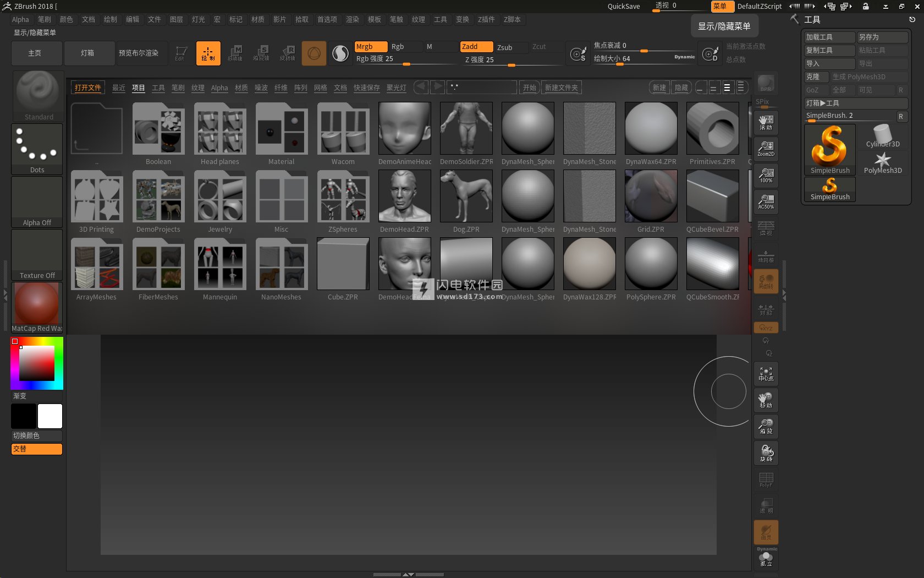This screenshot has width=924, height=578.
Task: Adjust the Rgb 强度 25 intensity slider
Action: [x=406, y=59]
